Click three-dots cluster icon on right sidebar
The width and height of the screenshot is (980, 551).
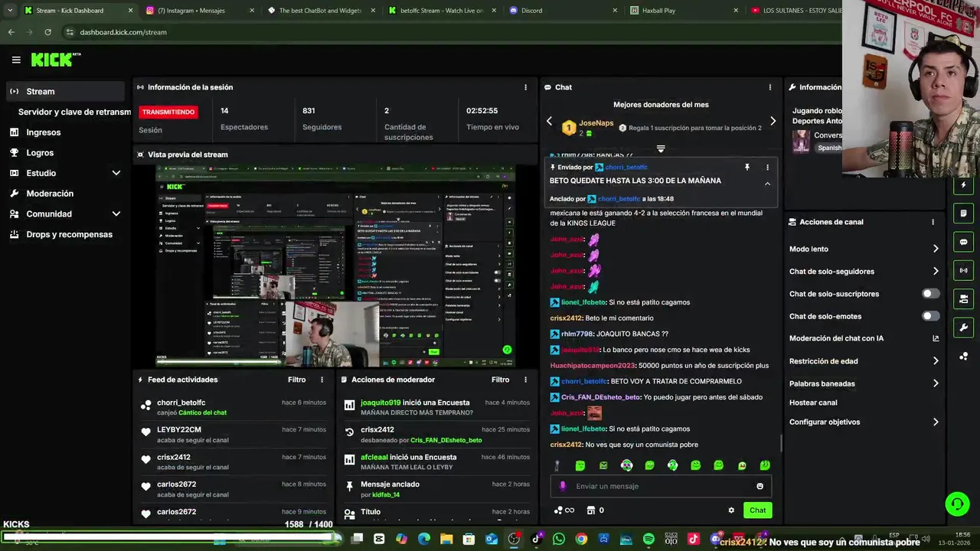[x=963, y=356]
